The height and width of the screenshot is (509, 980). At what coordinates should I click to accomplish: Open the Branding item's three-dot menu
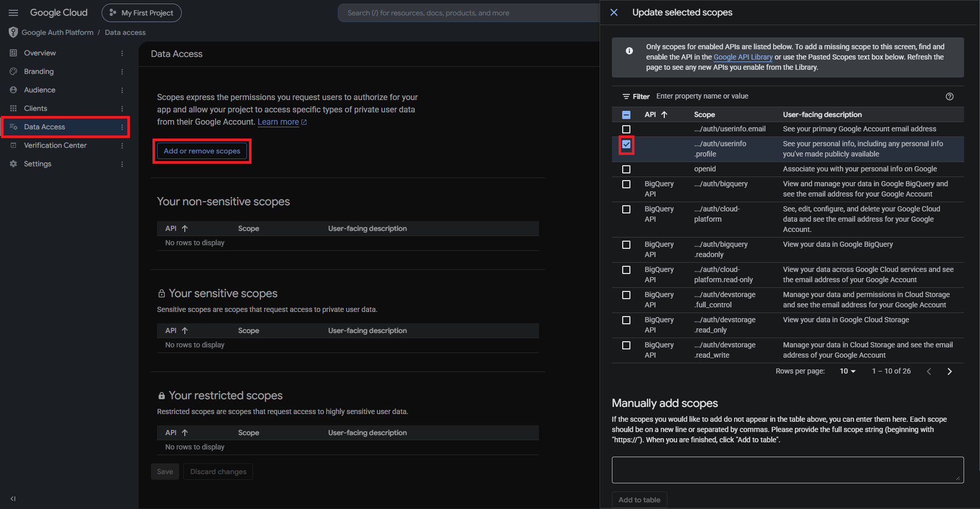click(x=122, y=71)
